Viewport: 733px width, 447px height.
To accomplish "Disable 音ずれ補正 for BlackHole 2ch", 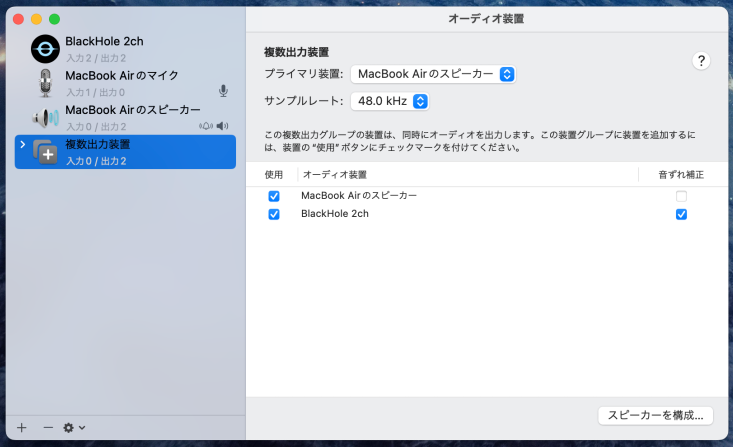I will (x=681, y=214).
